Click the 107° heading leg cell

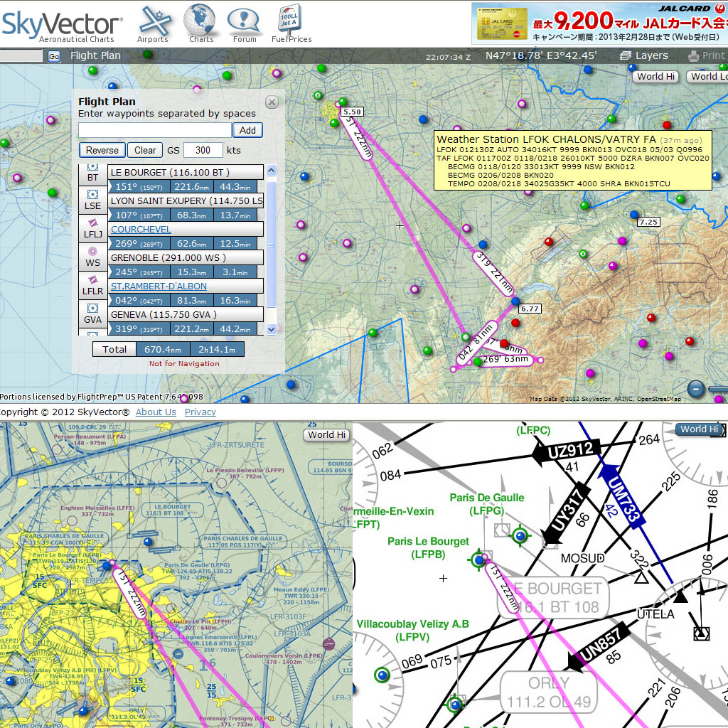[x=139, y=215]
